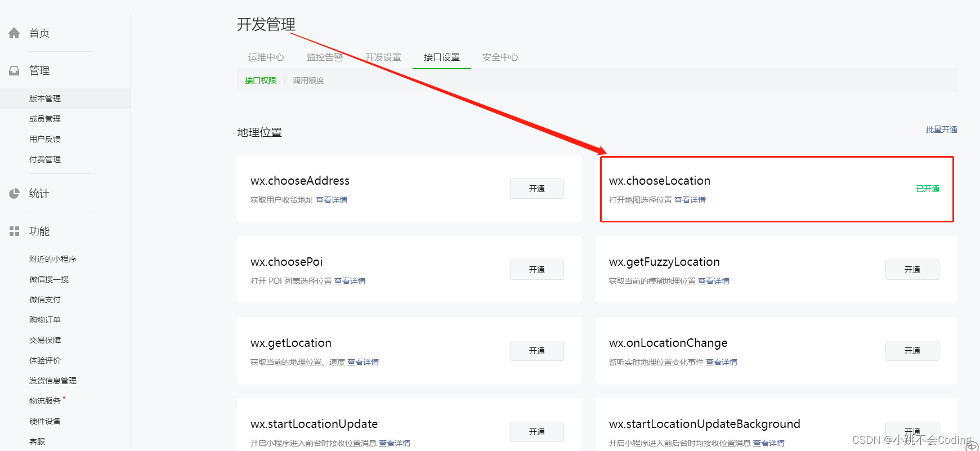The width and height of the screenshot is (980, 451).
Task: Open 首页 in the sidebar
Action: tap(39, 33)
